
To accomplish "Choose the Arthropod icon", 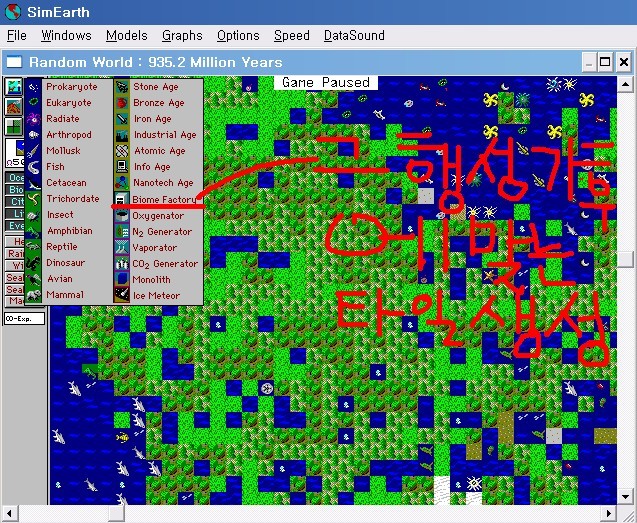I will click(34, 135).
